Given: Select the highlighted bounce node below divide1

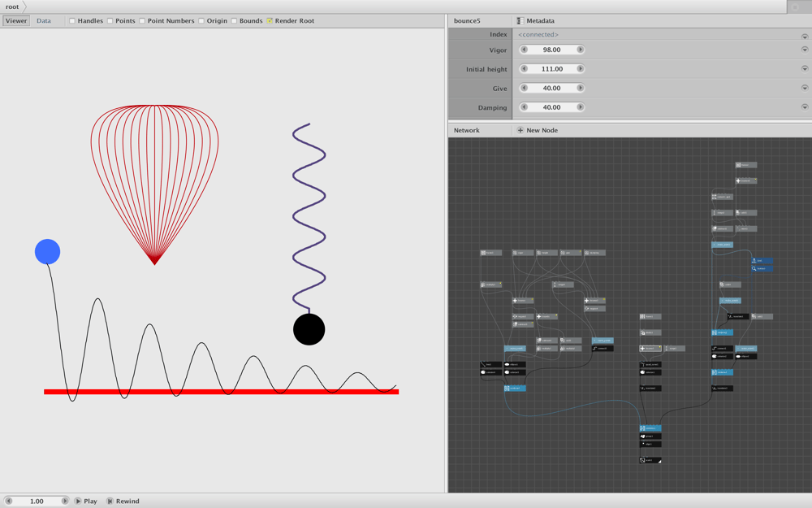Looking at the screenshot, I should [650, 349].
